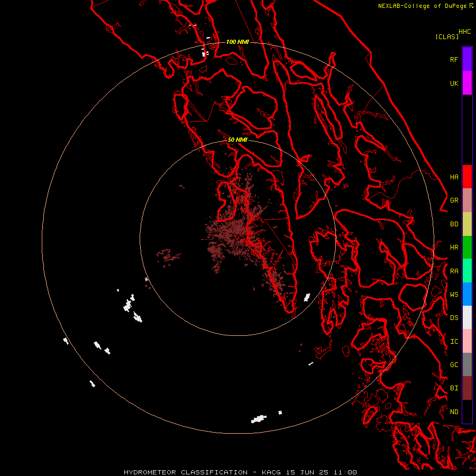Click the DS white legend swatch
The width and height of the screenshot is (476, 476).
pos(467,317)
